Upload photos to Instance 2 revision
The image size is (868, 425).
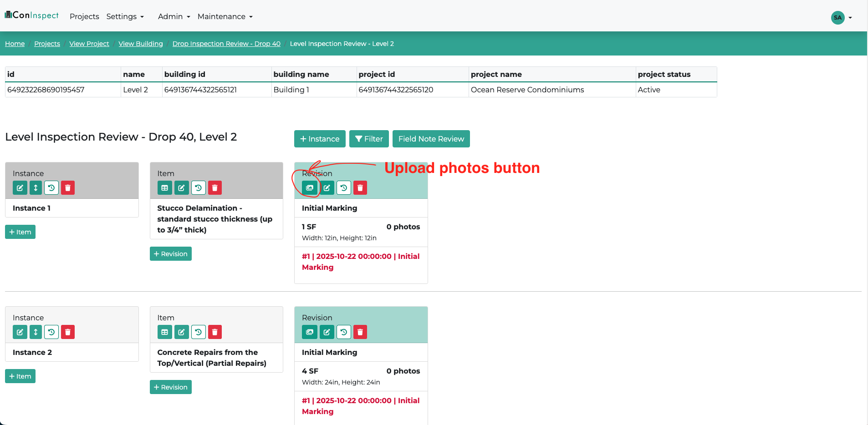[x=310, y=332]
